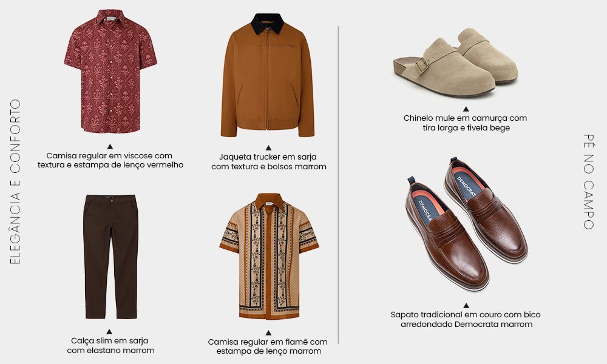Select the 'Pé no Campo' vertical heading
This screenshot has height=364, width=607.
pyautogui.click(x=588, y=182)
